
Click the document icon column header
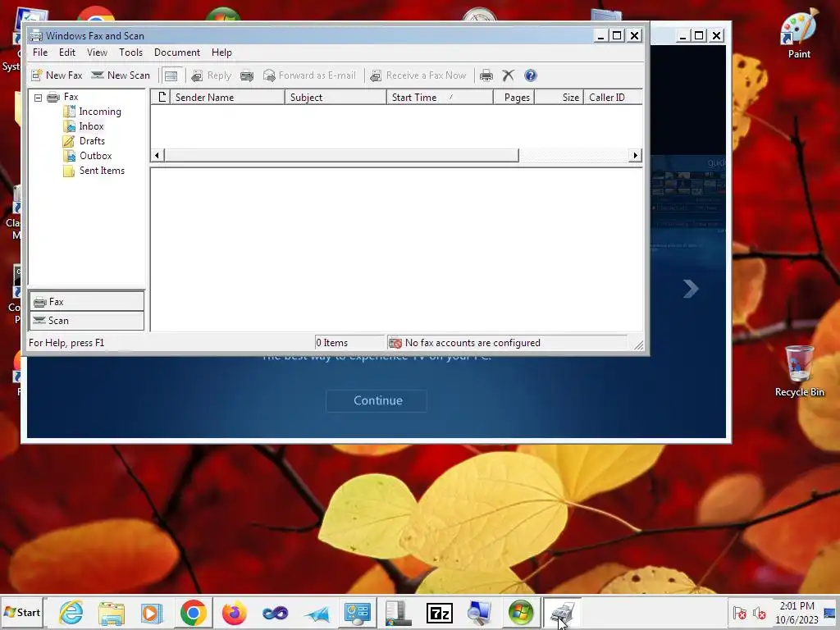coord(161,97)
